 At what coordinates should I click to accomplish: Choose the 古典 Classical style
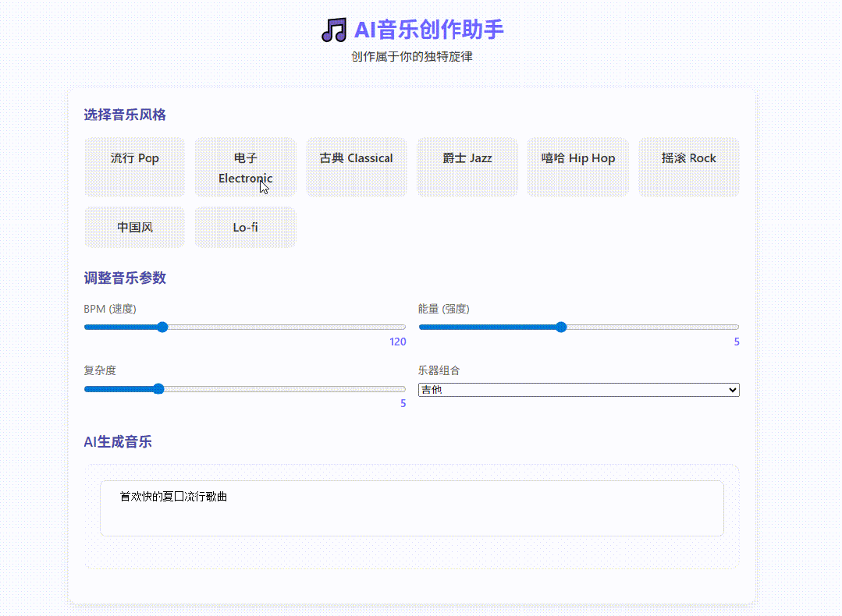tap(356, 167)
